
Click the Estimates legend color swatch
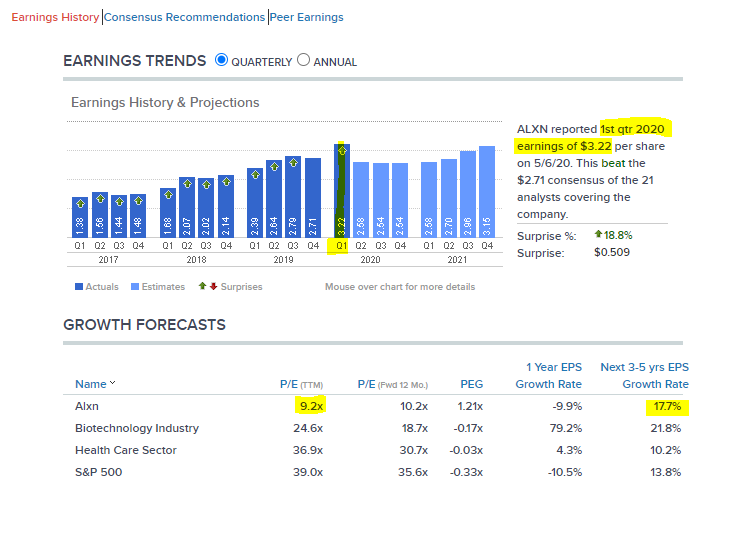[135, 287]
